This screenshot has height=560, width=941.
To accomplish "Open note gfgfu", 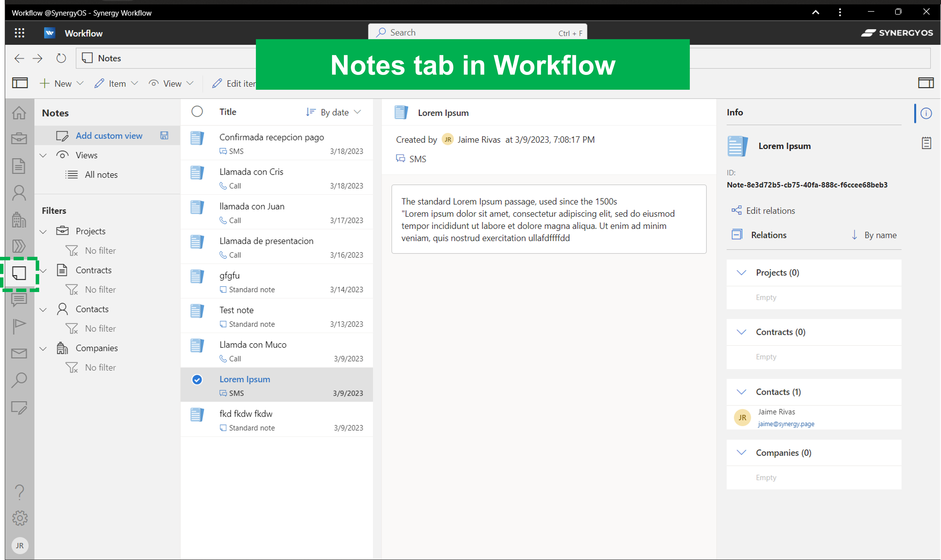I will (276, 282).
